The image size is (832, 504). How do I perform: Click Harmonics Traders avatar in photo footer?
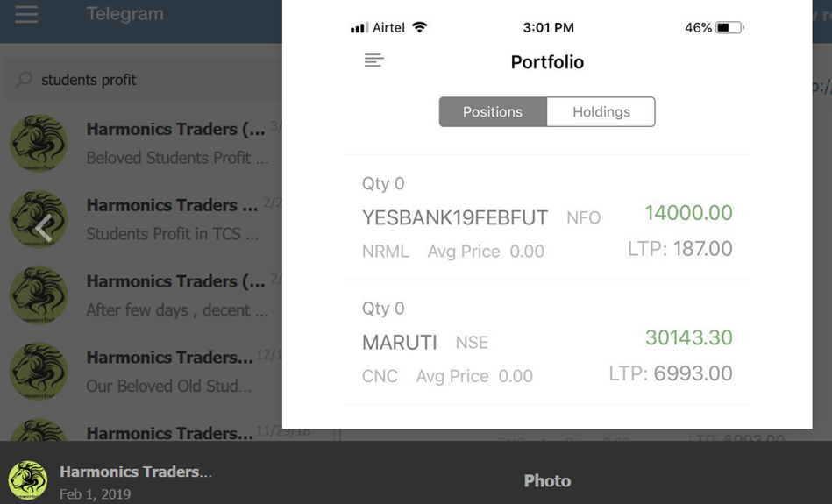[x=27, y=479]
